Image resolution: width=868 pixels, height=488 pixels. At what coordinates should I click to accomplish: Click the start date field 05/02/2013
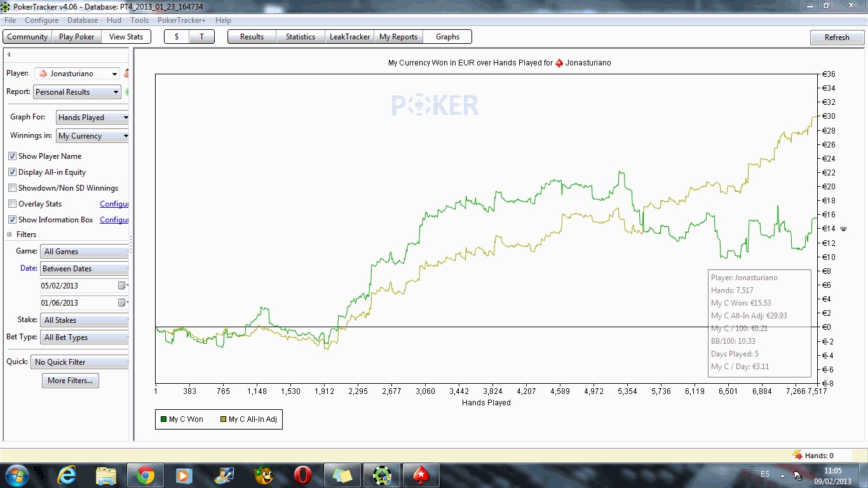point(79,286)
